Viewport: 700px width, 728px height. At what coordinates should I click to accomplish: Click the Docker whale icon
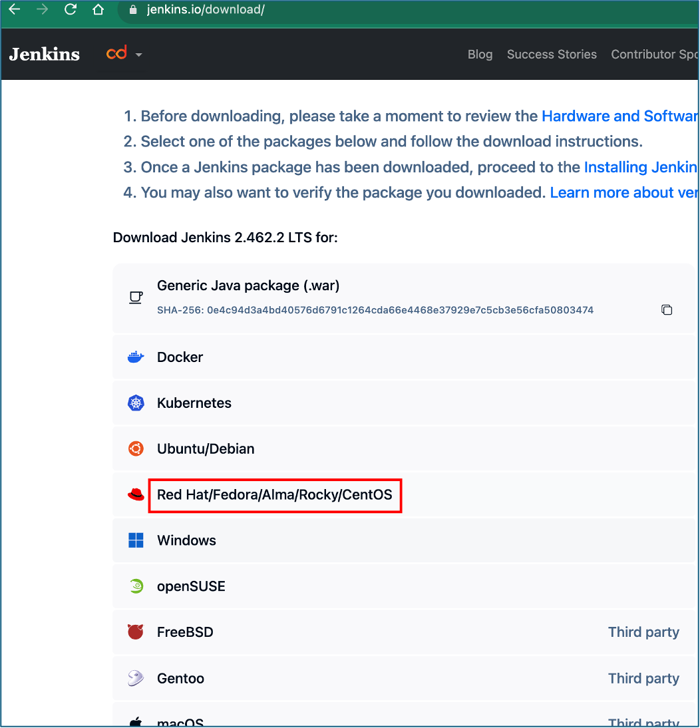(136, 356)
